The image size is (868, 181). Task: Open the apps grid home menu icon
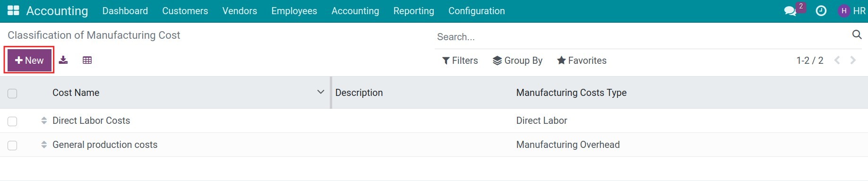13,10
